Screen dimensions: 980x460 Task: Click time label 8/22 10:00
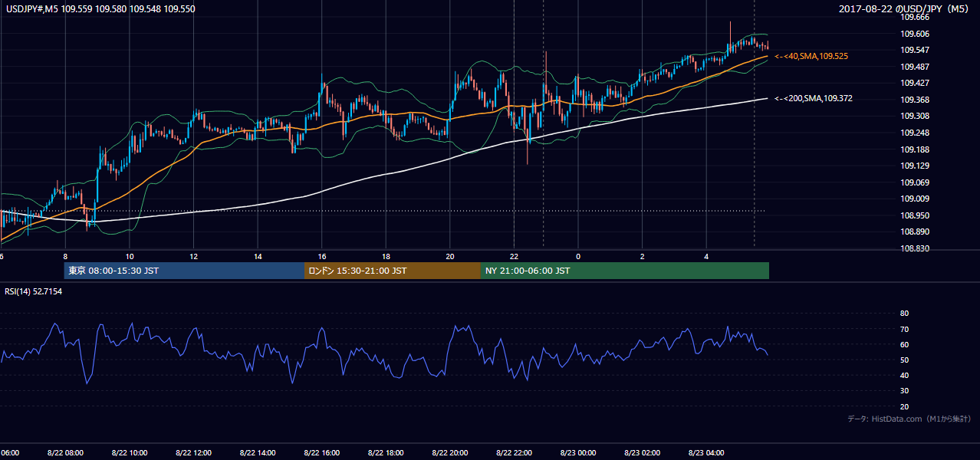pyautogui.click(x=130, y=453)
